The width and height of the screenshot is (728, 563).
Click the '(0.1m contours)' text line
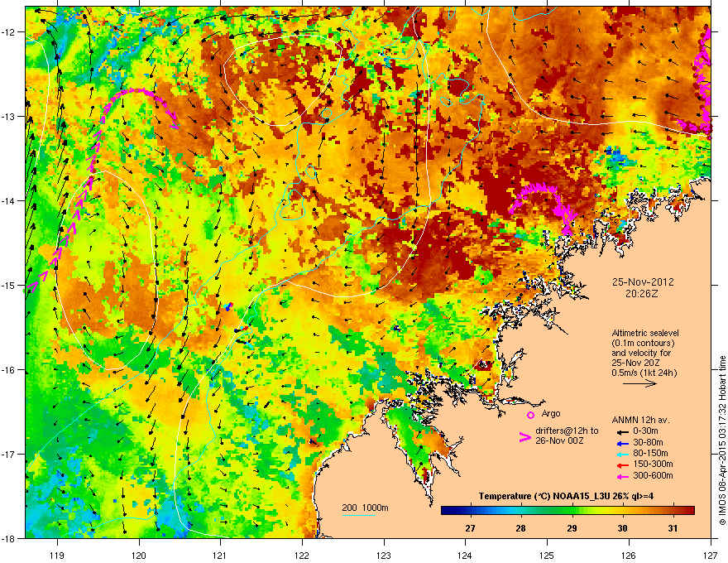[643, 344]
